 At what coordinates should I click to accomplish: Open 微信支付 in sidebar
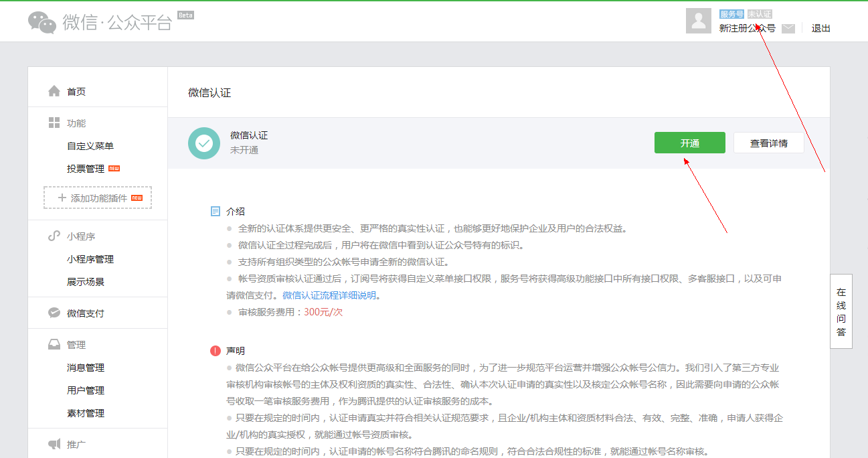pos(86,313)
